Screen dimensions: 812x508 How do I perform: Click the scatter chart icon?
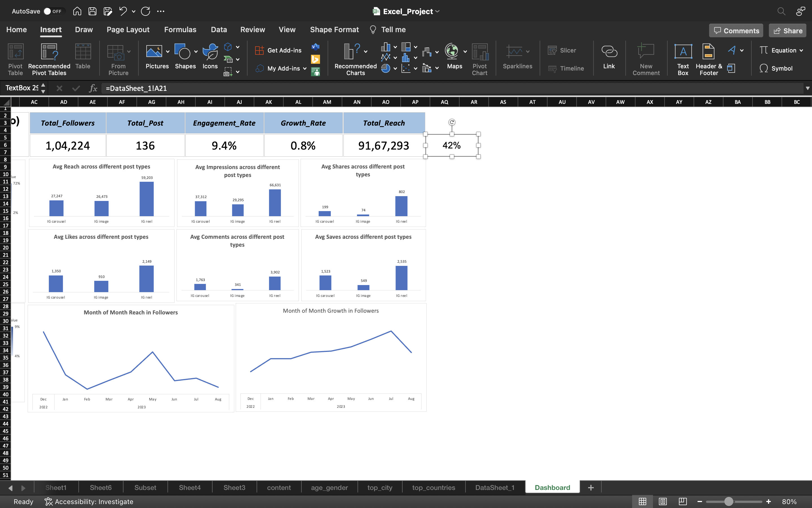click(x=406, y=69)
